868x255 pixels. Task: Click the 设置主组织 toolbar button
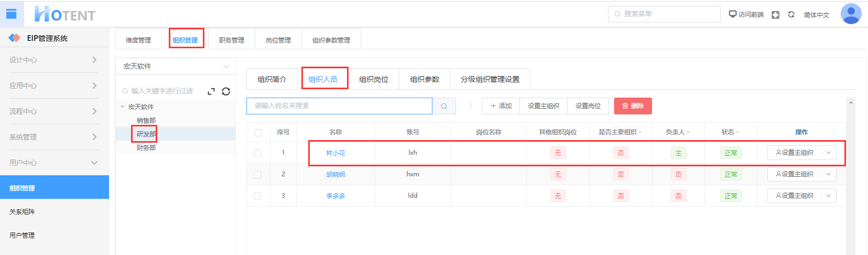(x=544, y=106)
